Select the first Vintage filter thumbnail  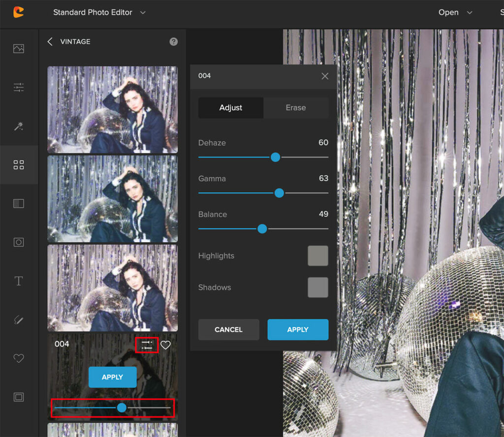[x=113, y=110]
